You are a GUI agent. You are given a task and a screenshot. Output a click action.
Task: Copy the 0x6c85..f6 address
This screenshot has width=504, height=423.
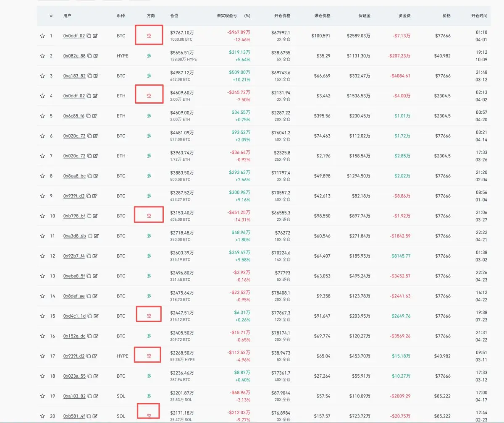click(x=88, y=116)
